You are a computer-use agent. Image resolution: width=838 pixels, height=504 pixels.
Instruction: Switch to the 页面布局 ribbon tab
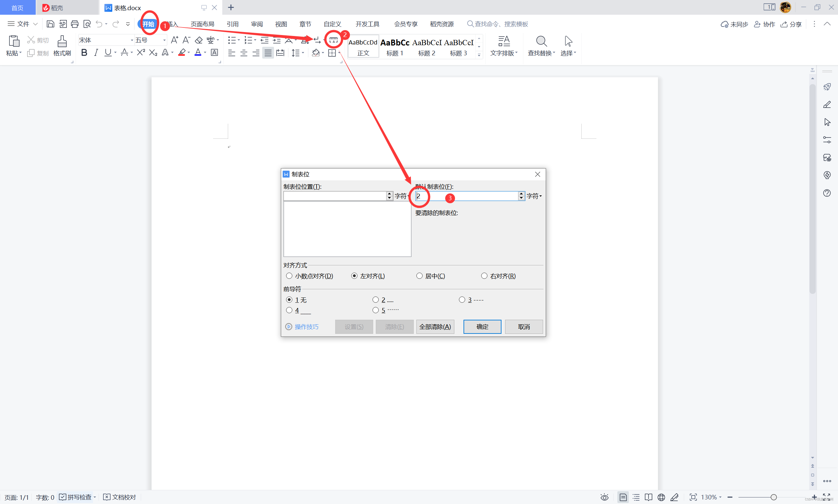click(x=202, y=24)
